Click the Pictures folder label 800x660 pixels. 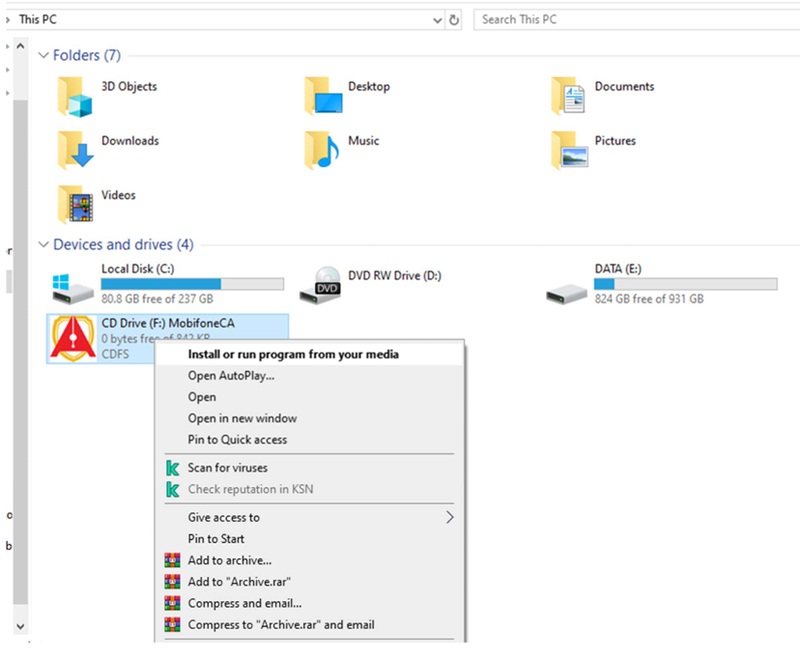click(x=615, y=141)
